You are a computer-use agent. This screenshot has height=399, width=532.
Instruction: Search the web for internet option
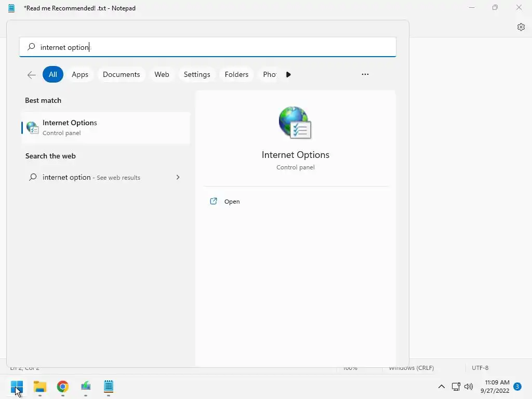click(x=106, y=177)
